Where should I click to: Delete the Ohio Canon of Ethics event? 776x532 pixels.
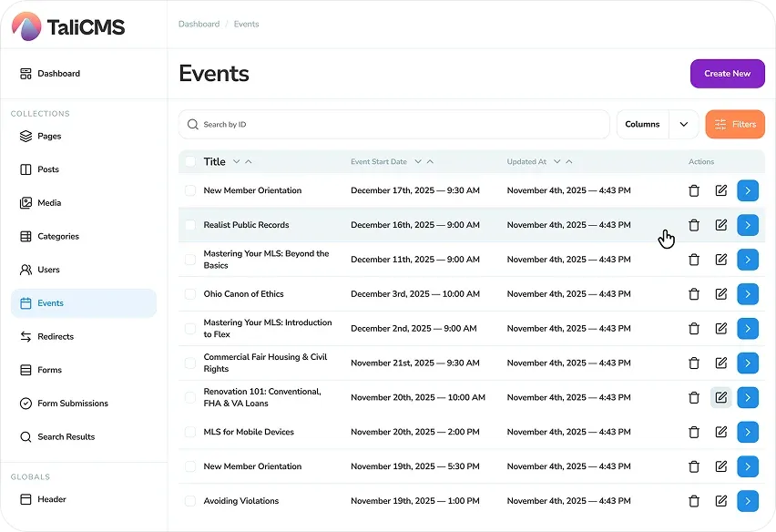pyautogui.click(x=694, y=294)
